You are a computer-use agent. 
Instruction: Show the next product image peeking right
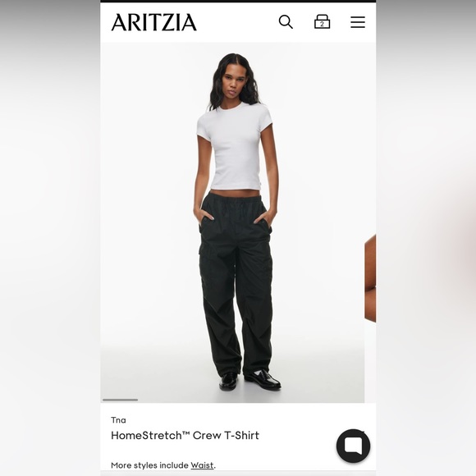(x=370, y=277)
